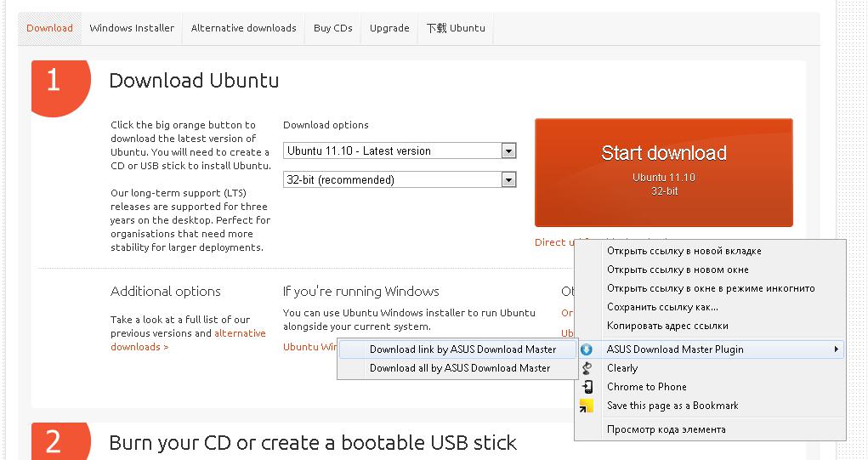This screenshot has height=460, width=868.
Task: Click the Start download button
Action: click(x=664, y=172)
